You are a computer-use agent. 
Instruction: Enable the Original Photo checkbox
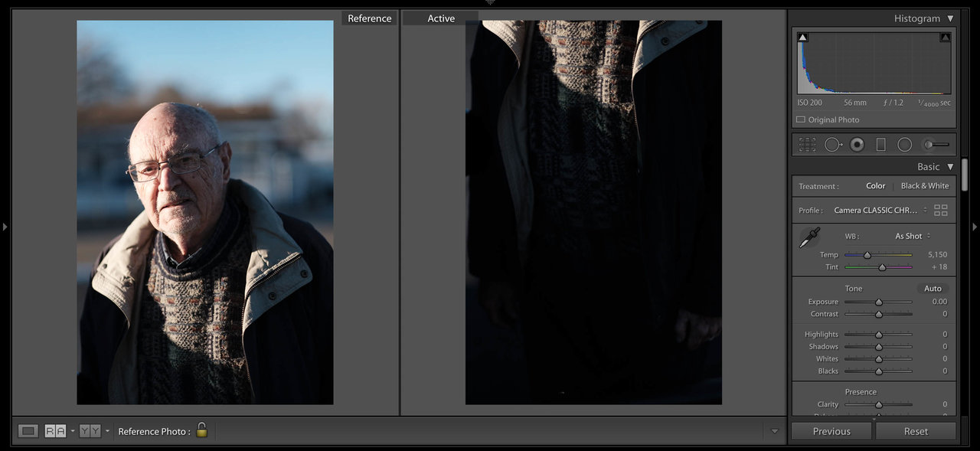(801, 119)
